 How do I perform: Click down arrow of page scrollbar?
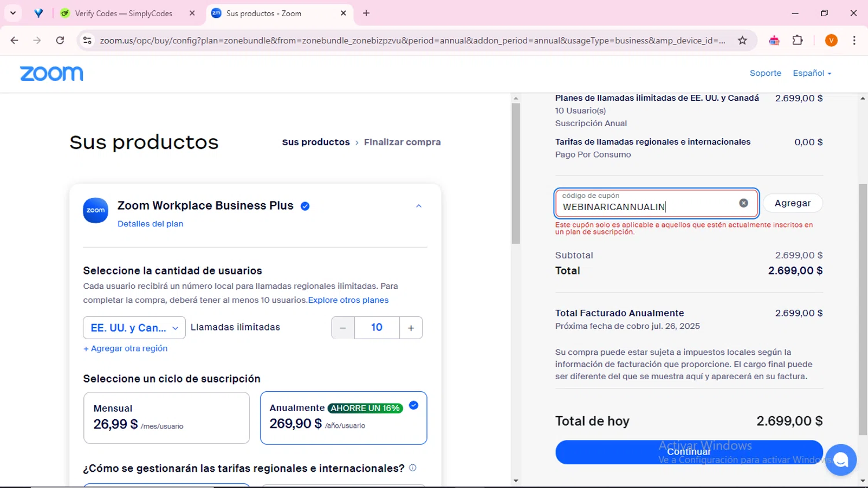coord(863,481)
